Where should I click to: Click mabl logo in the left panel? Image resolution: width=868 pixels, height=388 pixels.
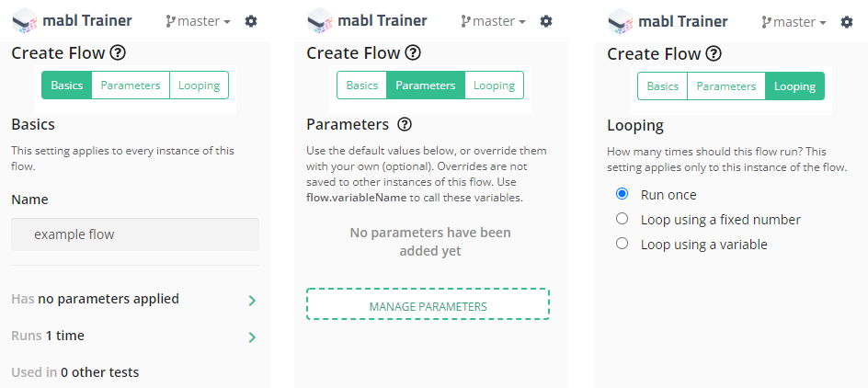pyautogui.click(x=25, y=20)
